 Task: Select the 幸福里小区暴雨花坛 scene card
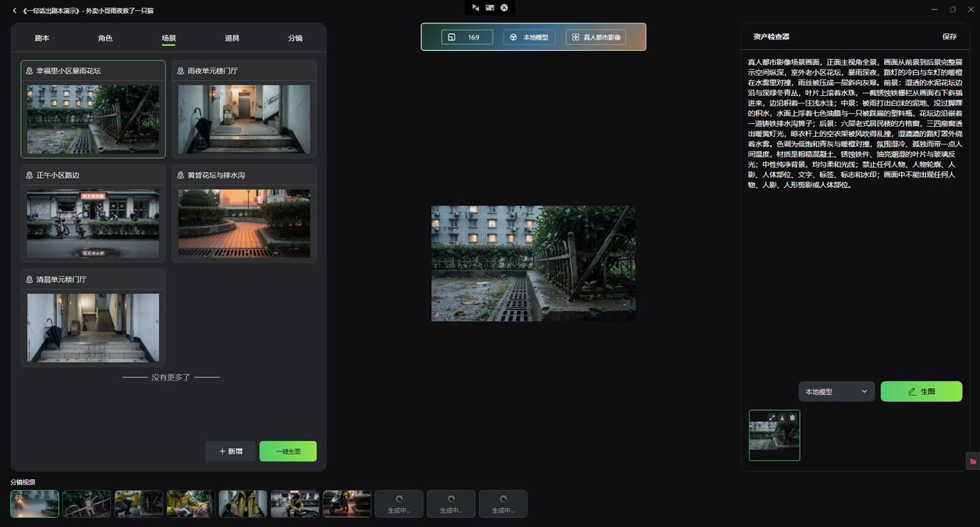93,110
